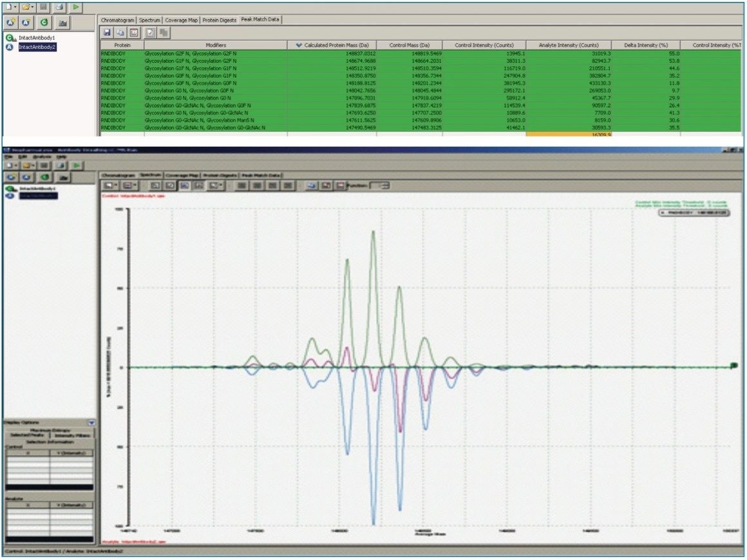Click Open folder icon in upper window toolbar
Screen dimensions: 747x560
(x=26, y=7)
